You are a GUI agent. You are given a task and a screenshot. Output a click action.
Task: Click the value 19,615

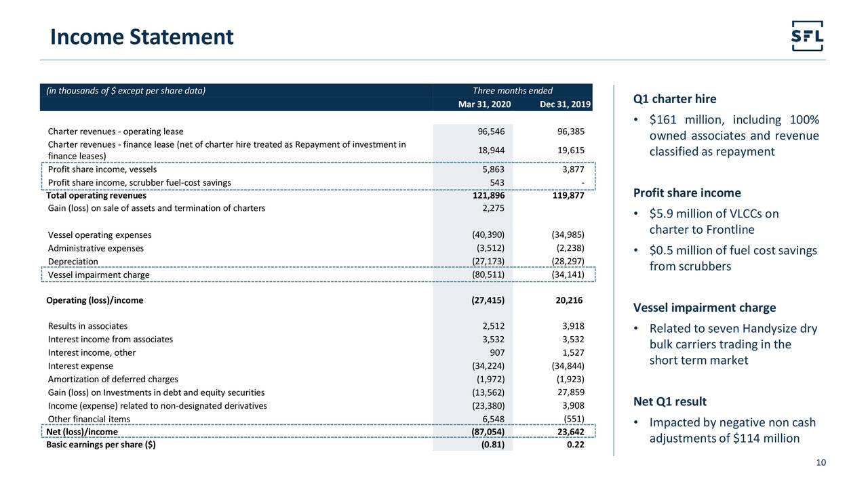click(570, 150)
